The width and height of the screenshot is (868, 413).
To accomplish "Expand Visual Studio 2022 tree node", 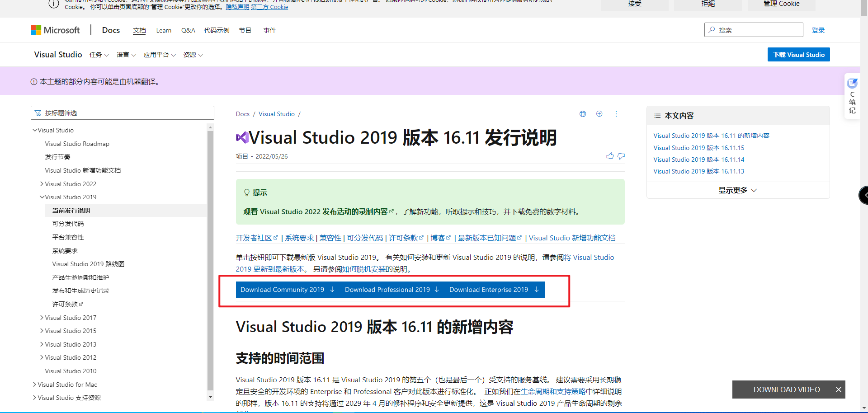I will 42,184.
